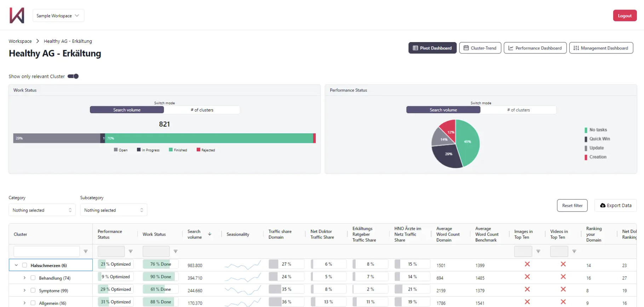Image resolution: width=644 pixels, height=307 pixels.
Task: Click the No tasks legend entry
Action: (596, 130)
